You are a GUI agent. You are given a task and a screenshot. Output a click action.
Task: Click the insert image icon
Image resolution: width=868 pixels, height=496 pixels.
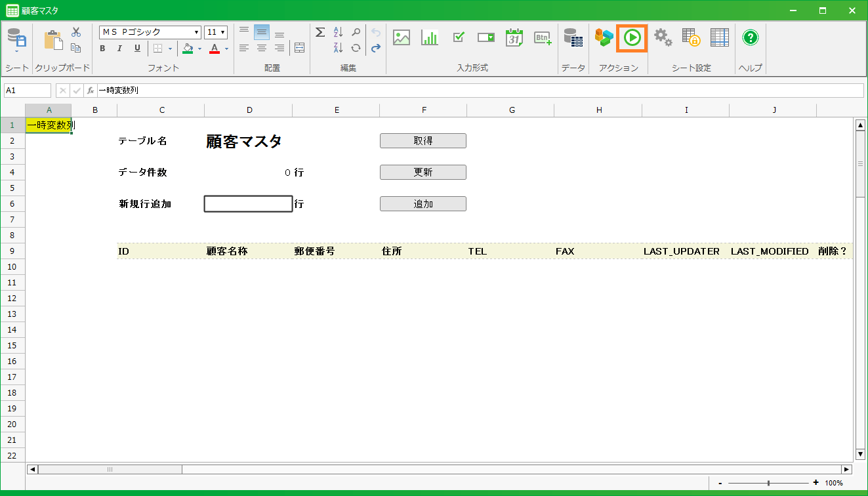pos(402,38)
